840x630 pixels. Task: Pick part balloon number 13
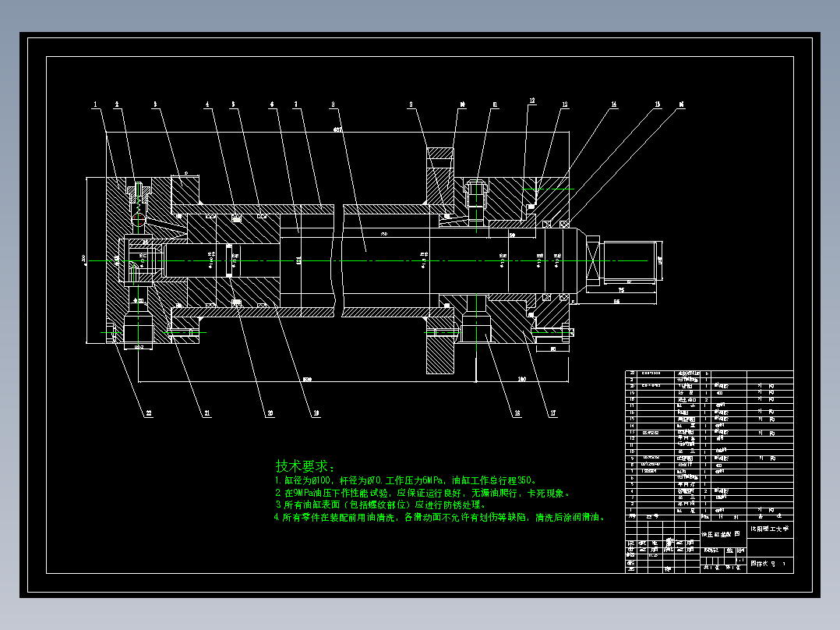click(565, 104)
